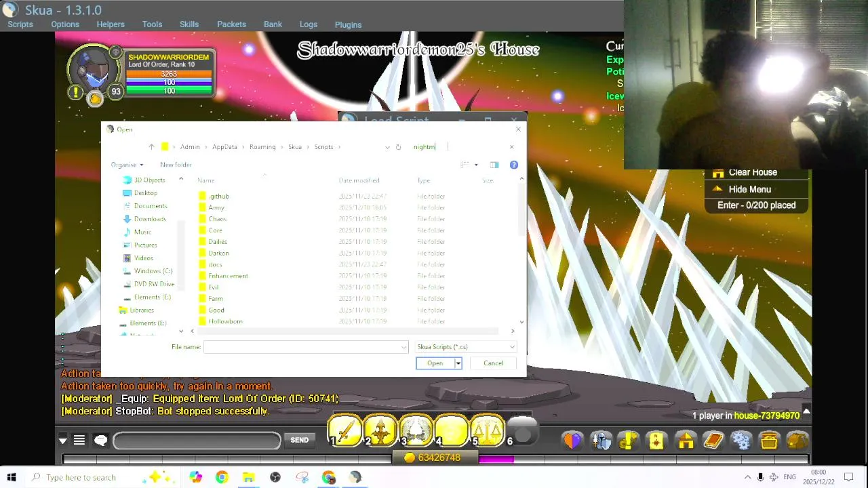
Task: Clear the nightm search text
Action: coord(511,146)
